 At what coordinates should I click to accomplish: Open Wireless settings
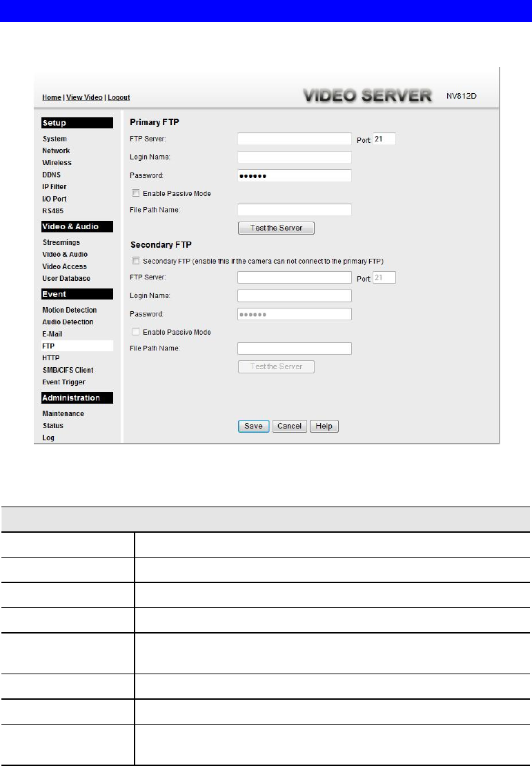pos(57,163)
